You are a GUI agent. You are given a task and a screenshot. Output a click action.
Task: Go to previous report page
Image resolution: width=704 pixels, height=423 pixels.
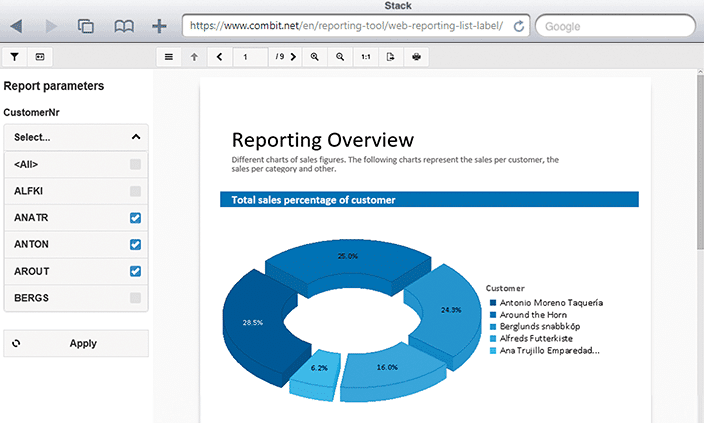(x=220, y=57)
